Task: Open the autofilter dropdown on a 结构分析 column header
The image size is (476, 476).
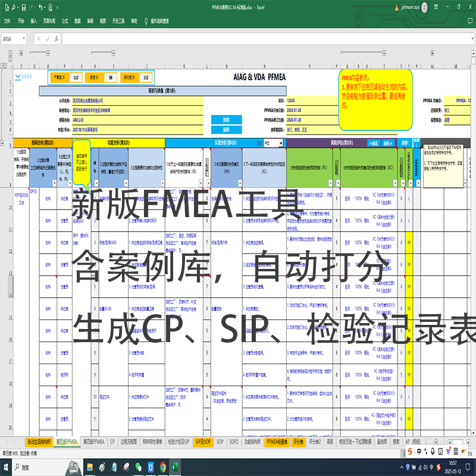Action: pos(55,183)
